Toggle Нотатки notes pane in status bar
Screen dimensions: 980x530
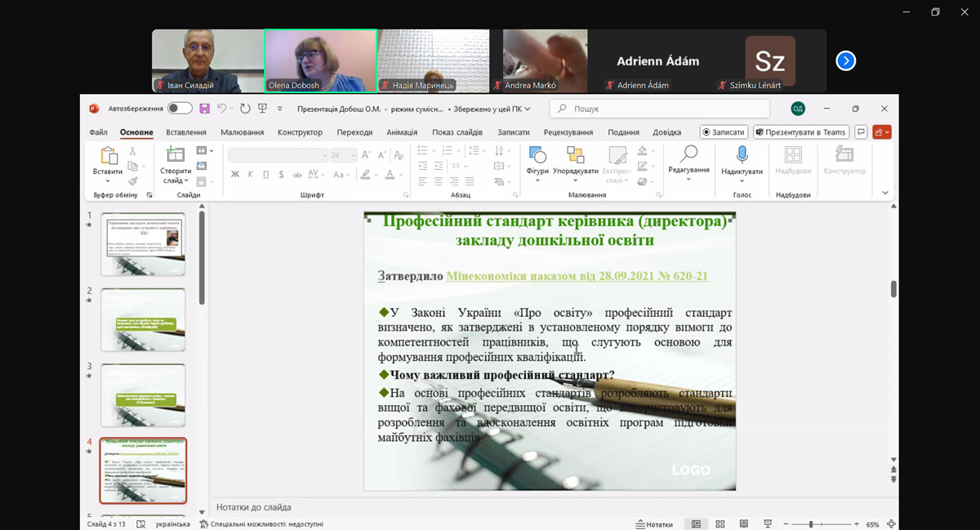coord(654,524)
